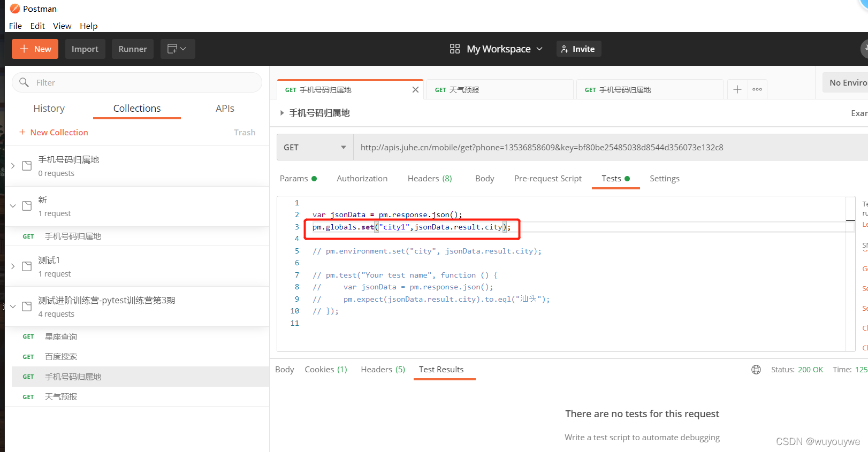Viewport: 868px width, 452px height.
Task: Open the Edit menu
Action: [37, 26]
